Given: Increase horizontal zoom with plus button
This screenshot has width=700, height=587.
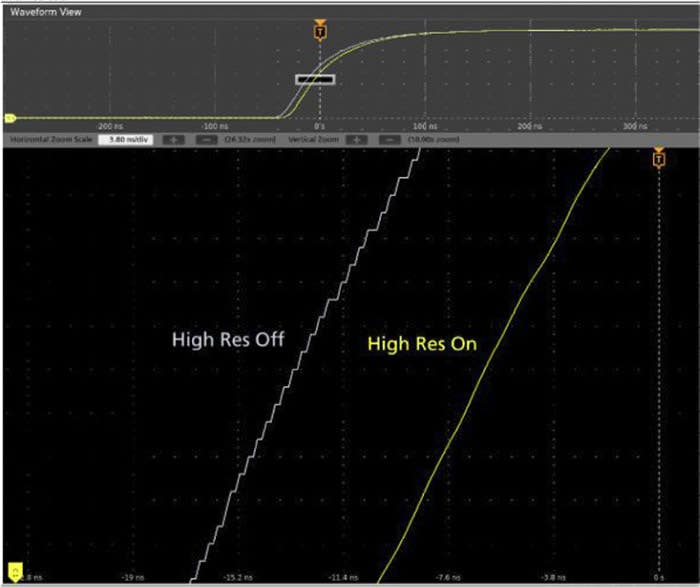Looking at the screenshot, I should click(174, 140).
